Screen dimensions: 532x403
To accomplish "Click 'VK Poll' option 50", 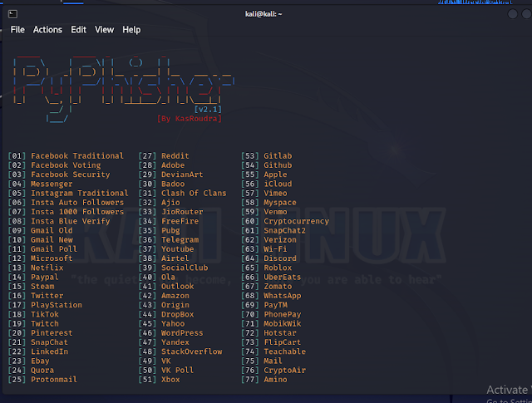I will point(177,370).
